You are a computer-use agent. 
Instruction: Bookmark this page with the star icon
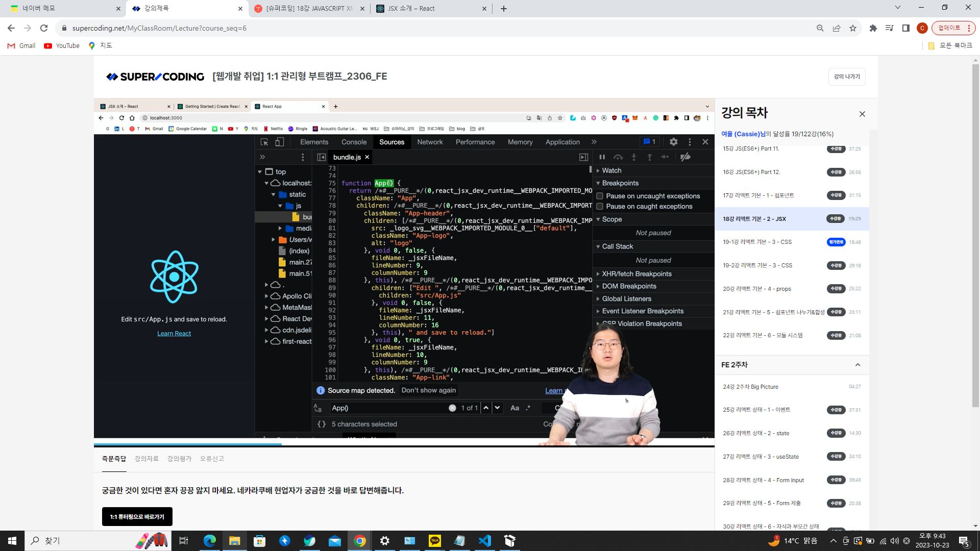coord(853,28)
